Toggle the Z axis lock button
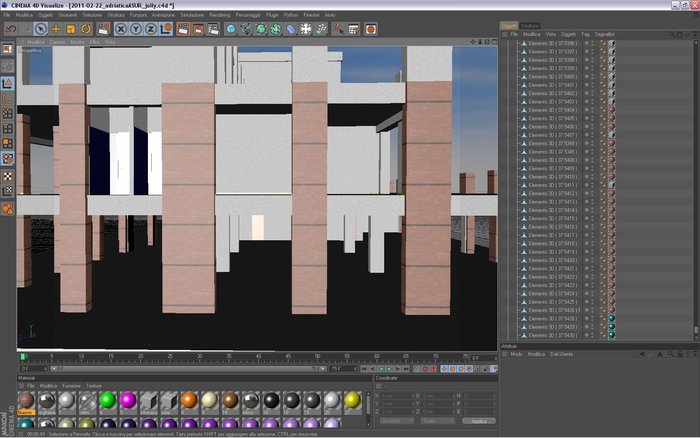This screenshot has height=438, width=700. pyautogui.click(x=151, y=29)
